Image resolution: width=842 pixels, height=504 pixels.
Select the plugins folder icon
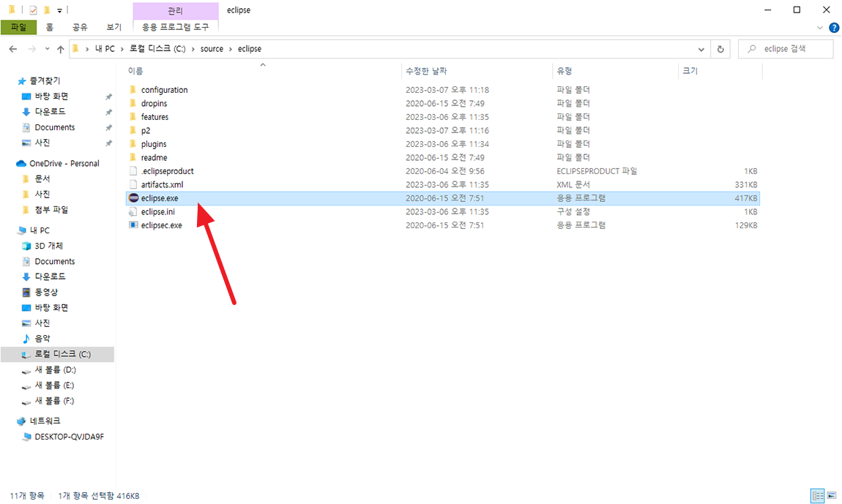[x=133, y=144]
